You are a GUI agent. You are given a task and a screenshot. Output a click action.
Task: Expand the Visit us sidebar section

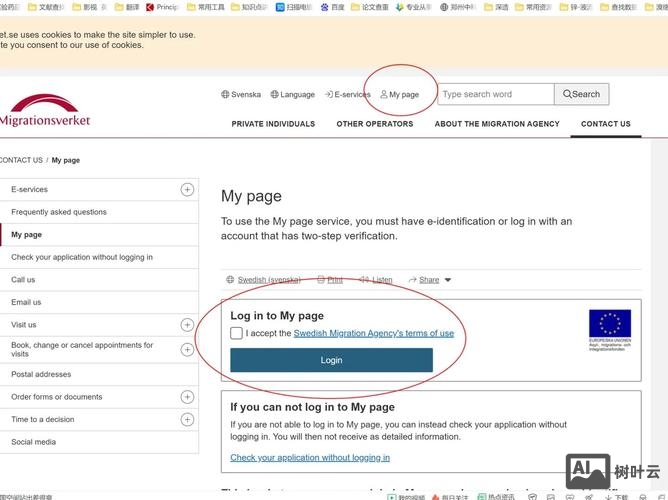coord(187,325)
